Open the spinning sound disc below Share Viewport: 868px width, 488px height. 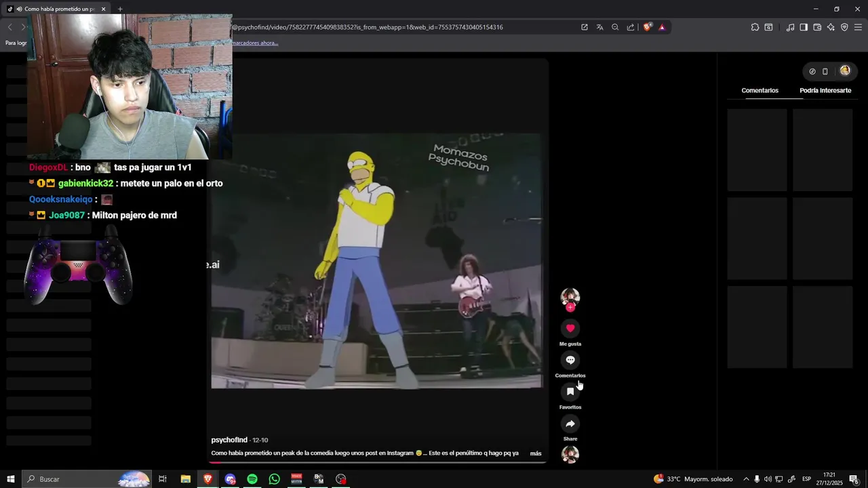(x=570, y=455)
